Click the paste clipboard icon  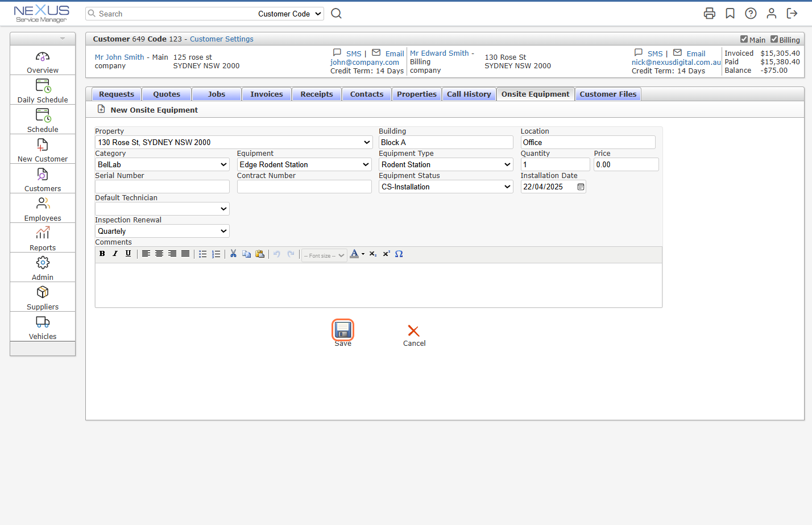click(x=260, y=254)
